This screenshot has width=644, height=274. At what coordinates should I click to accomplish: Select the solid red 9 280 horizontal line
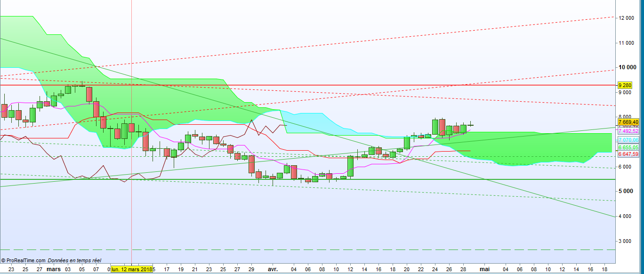tap(308, 85)
